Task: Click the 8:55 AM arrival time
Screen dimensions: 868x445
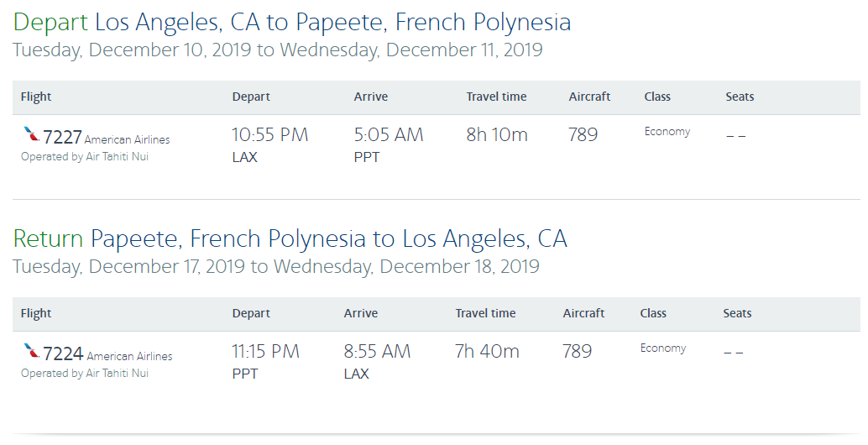Action: [377, 351]
